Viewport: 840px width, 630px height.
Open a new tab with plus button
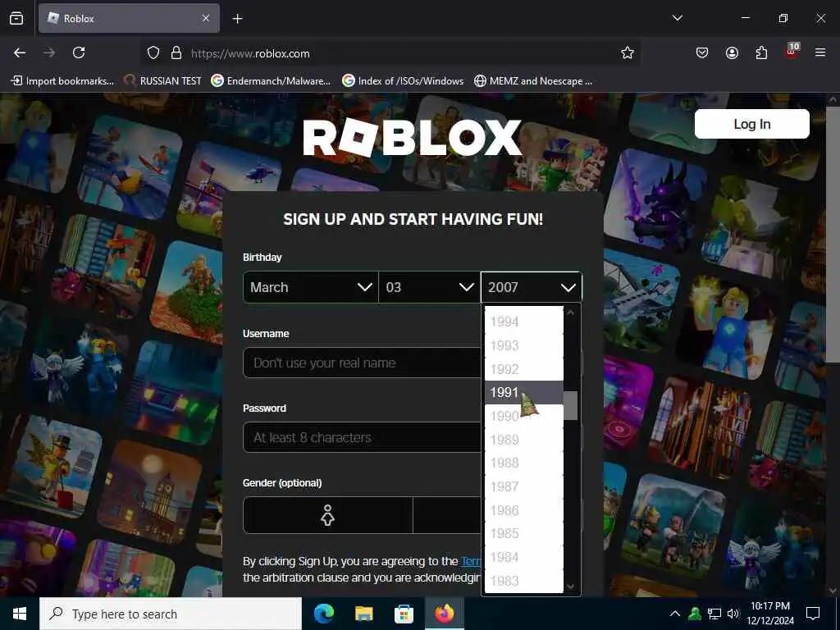(x=237, y=19)
